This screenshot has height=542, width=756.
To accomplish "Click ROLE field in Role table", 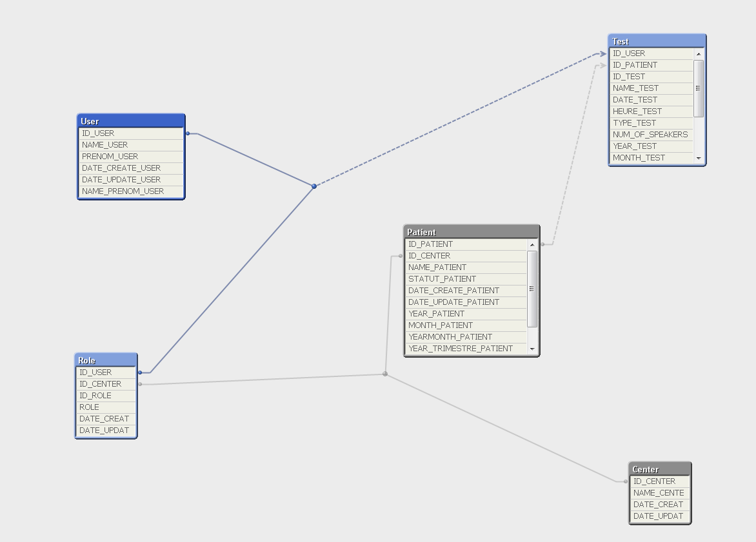I will tap(106, 407).
